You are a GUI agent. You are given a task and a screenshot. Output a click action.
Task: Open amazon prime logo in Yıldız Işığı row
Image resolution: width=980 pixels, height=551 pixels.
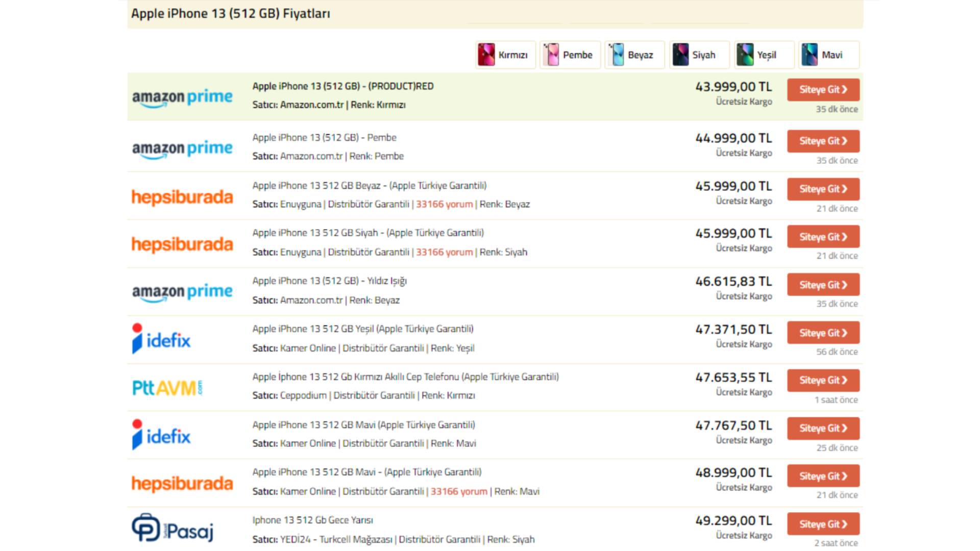(x=182, y=292)
